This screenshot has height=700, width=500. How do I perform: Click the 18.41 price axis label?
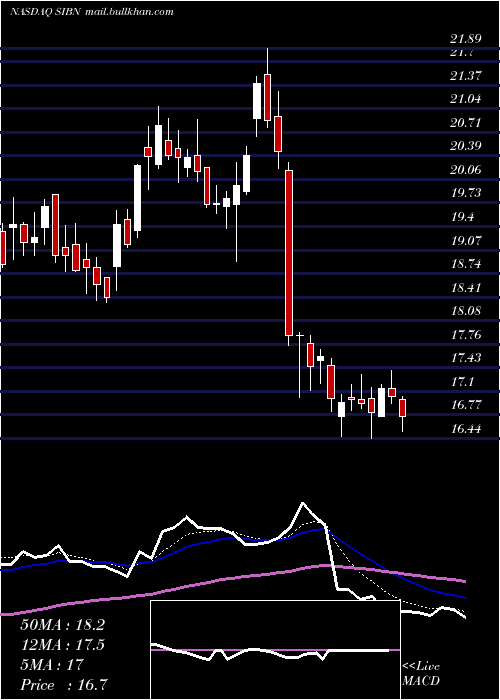[x=466, y=287]
